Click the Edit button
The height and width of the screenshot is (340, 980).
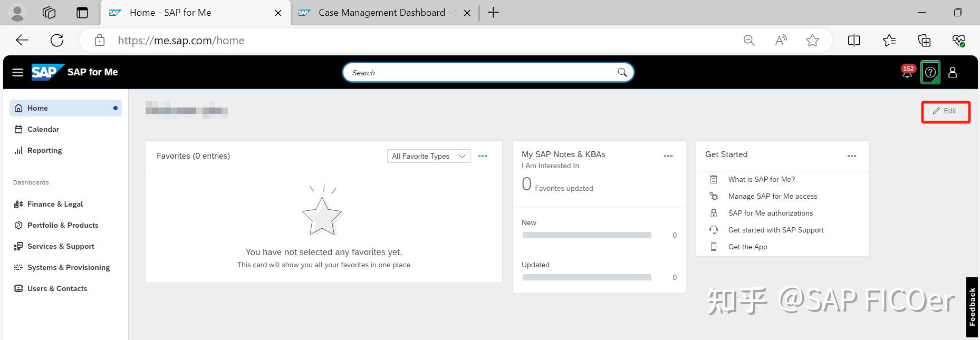pos(945,111)
